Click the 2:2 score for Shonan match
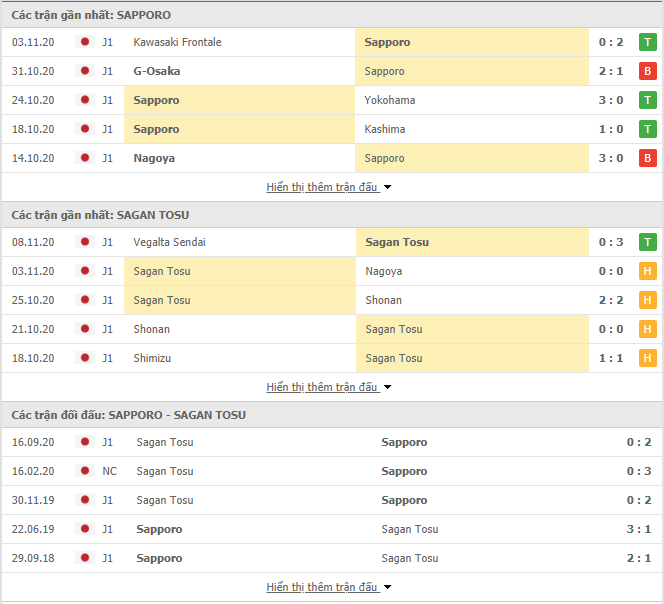This screenshot has width=664, height=604. tap(611, 300)
